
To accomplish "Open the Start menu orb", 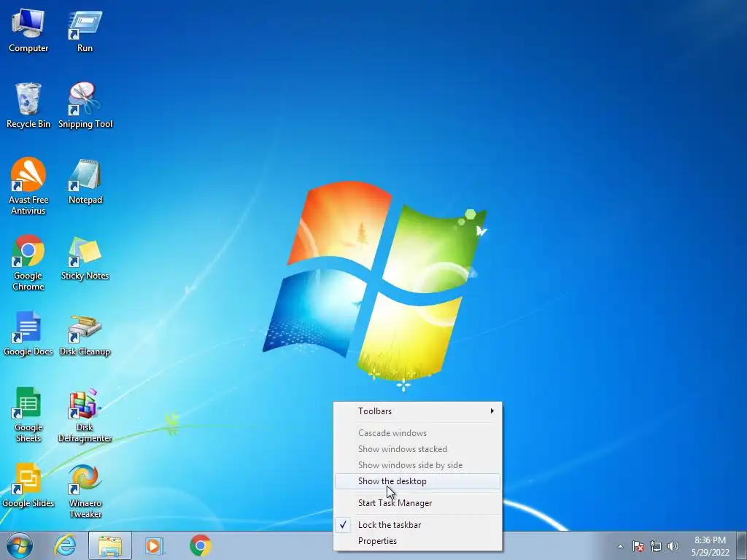I will tap(20, 545).
